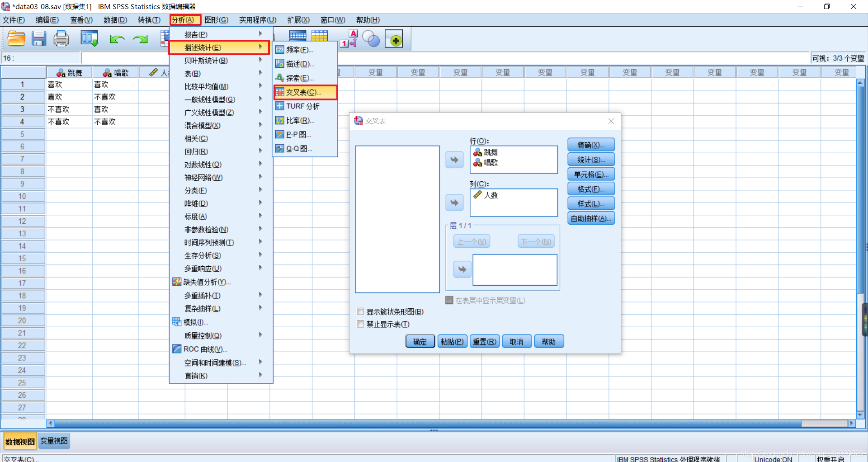Open the 转换(T) menu

coord(149,20)
